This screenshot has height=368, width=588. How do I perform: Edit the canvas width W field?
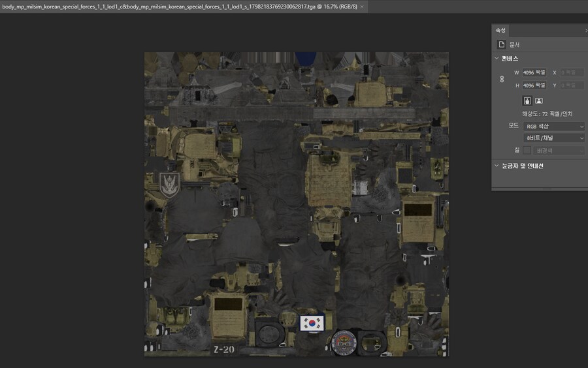[534, 72]
